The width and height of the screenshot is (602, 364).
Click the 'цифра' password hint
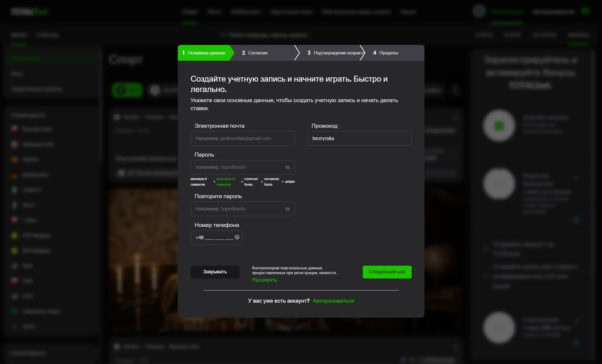pyautogui.click(x=290, y=182)
